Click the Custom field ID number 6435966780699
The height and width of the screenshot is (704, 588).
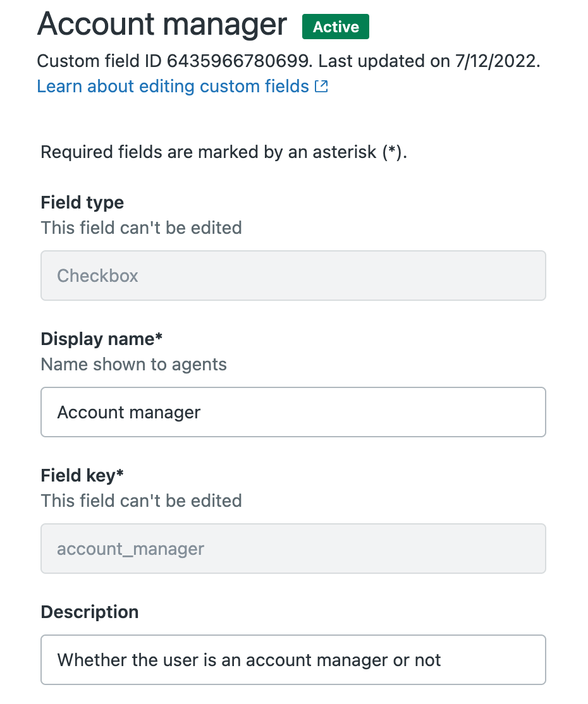(x=238, y=61)
